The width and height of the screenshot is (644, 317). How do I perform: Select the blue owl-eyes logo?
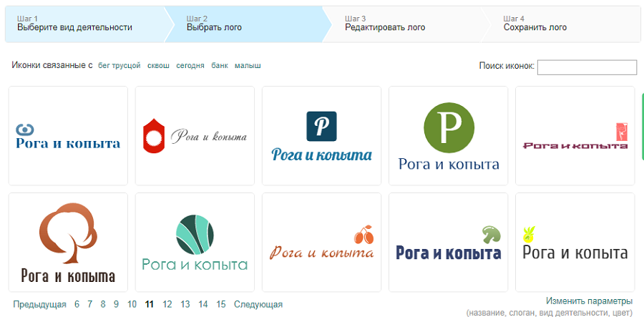68,136
